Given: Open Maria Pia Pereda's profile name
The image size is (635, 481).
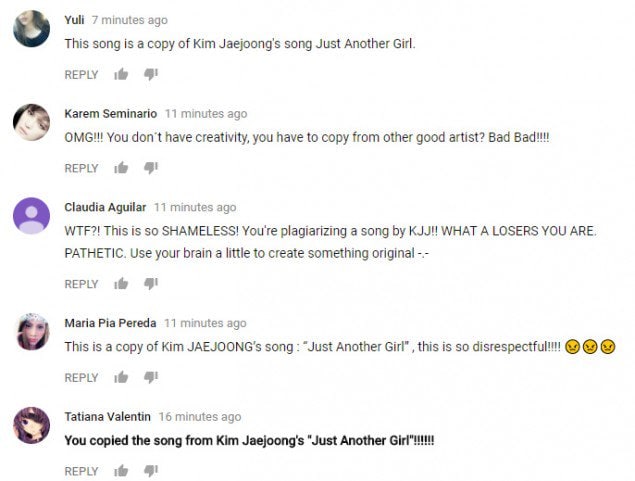Looking at the screenshot, I should pyautogui.click(x=110, y=323).
